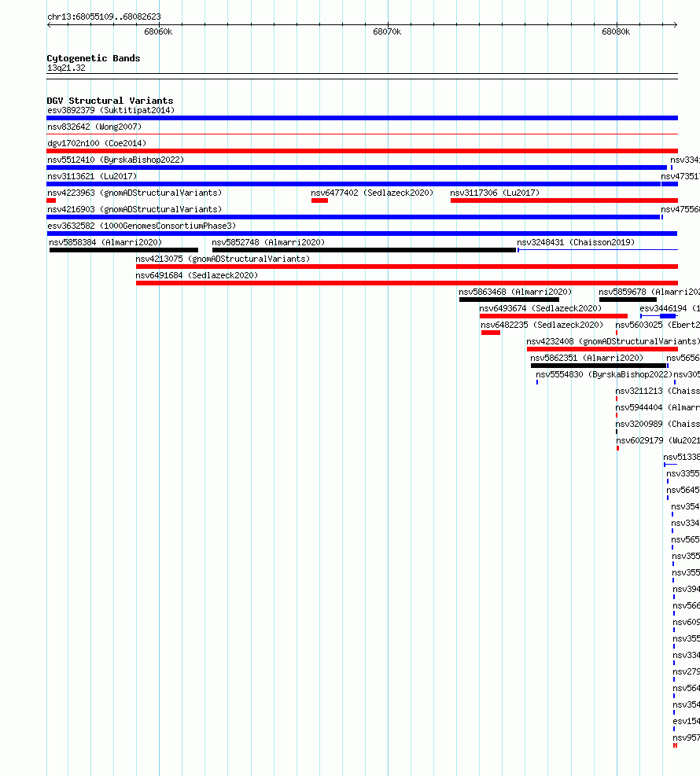Click the esv3446194 blue feature glyph
This screenshot has height=776, width=700.
(x=658, y=316)
